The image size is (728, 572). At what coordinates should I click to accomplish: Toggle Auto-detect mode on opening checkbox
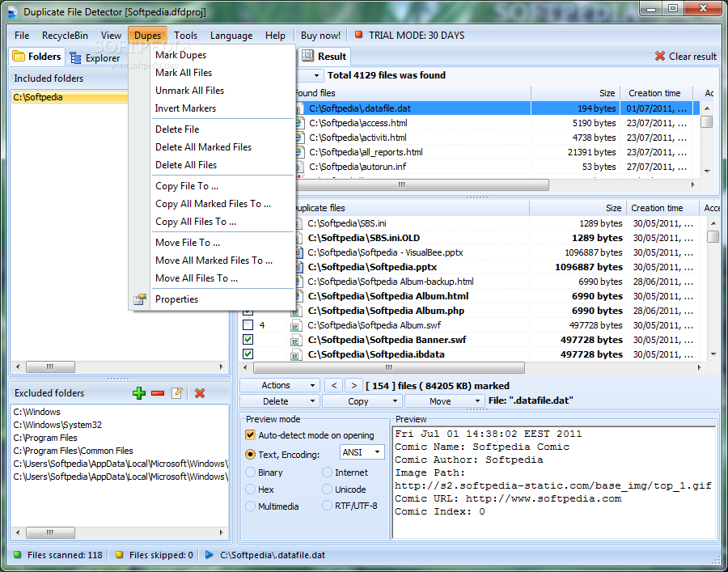[x=250, y=435]
